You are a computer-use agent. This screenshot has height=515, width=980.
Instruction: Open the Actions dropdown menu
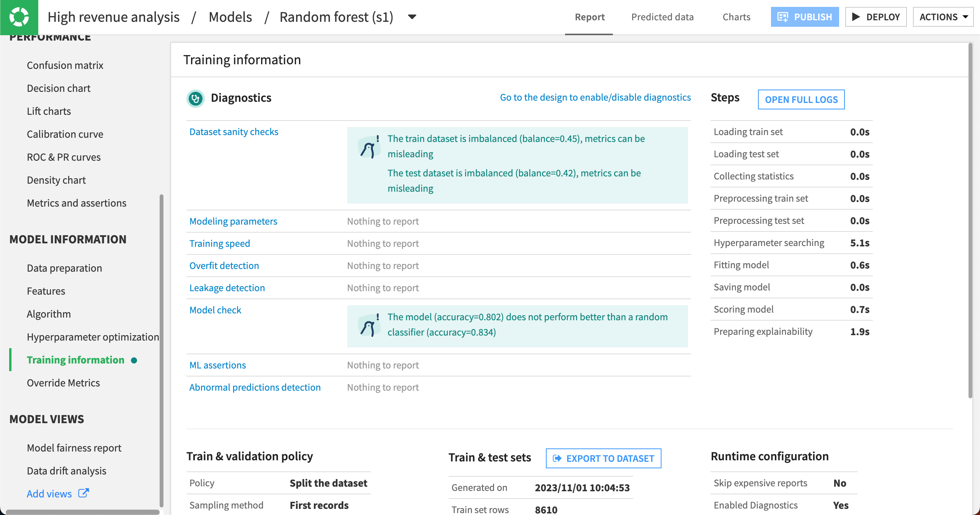coord(943,17)
